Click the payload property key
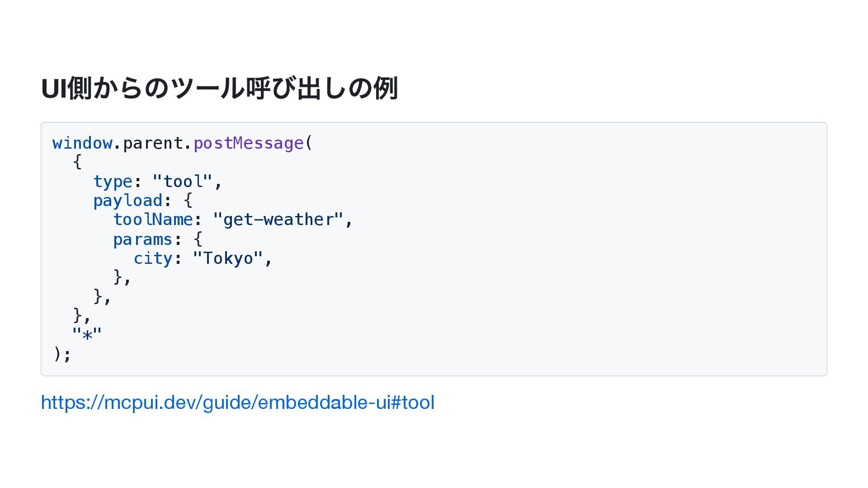The width and height of the screenshot is (868, 488). 128,201
